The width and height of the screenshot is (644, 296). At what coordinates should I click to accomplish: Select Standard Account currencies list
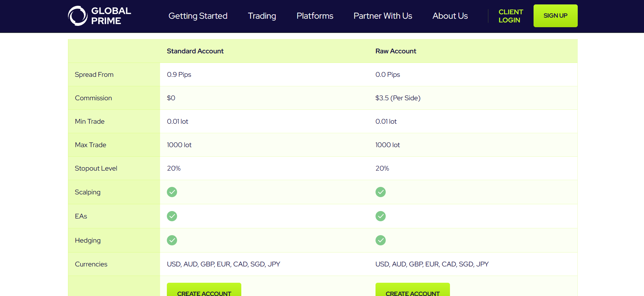click(224, 264)
